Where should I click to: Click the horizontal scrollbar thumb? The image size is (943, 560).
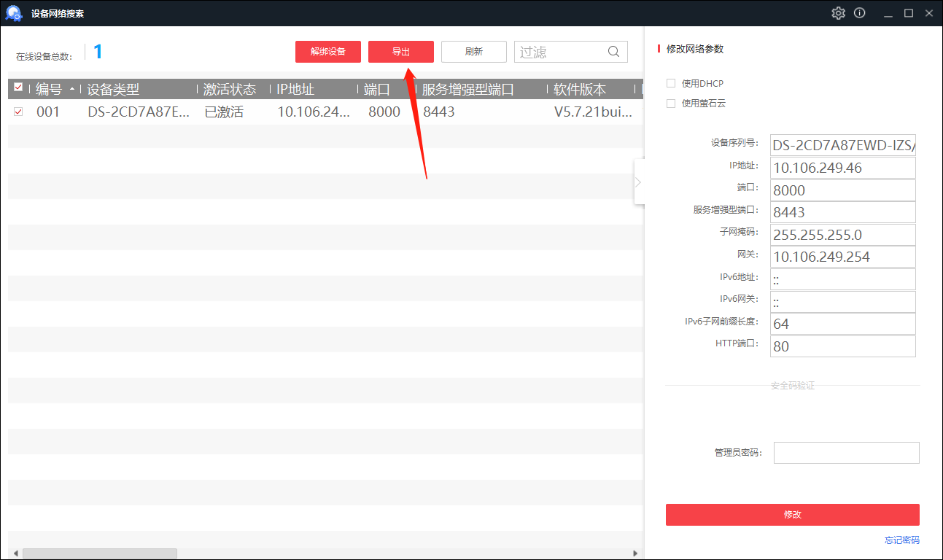click(99, 553)
